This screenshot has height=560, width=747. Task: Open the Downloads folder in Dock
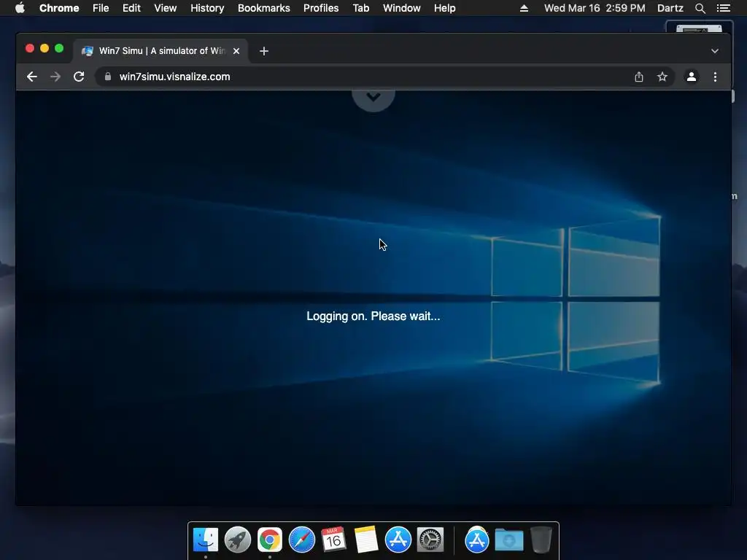point(508,540)
